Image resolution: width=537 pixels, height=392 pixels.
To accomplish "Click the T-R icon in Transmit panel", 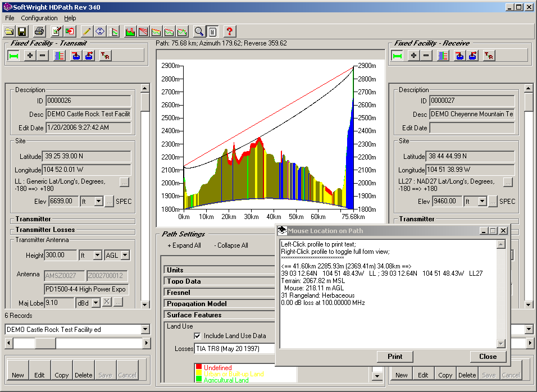I will pyautogui.click(x=105, y=56).
